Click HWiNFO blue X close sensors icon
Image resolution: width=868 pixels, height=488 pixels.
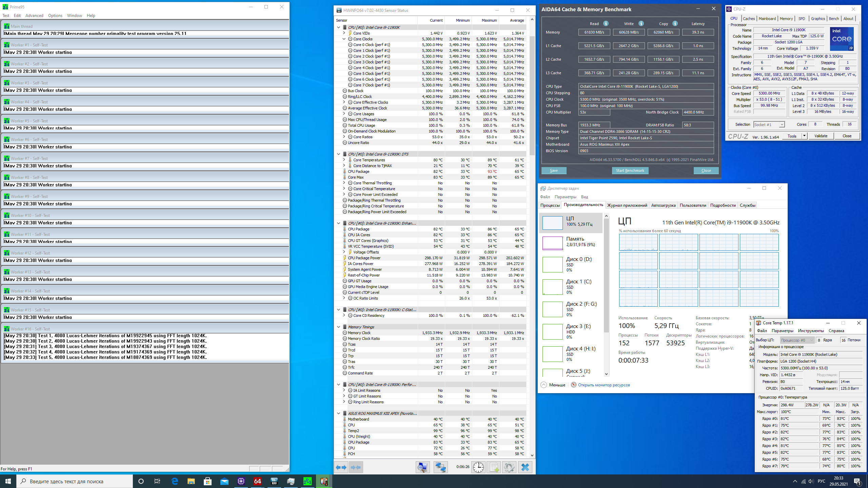(x=525, y=467)
